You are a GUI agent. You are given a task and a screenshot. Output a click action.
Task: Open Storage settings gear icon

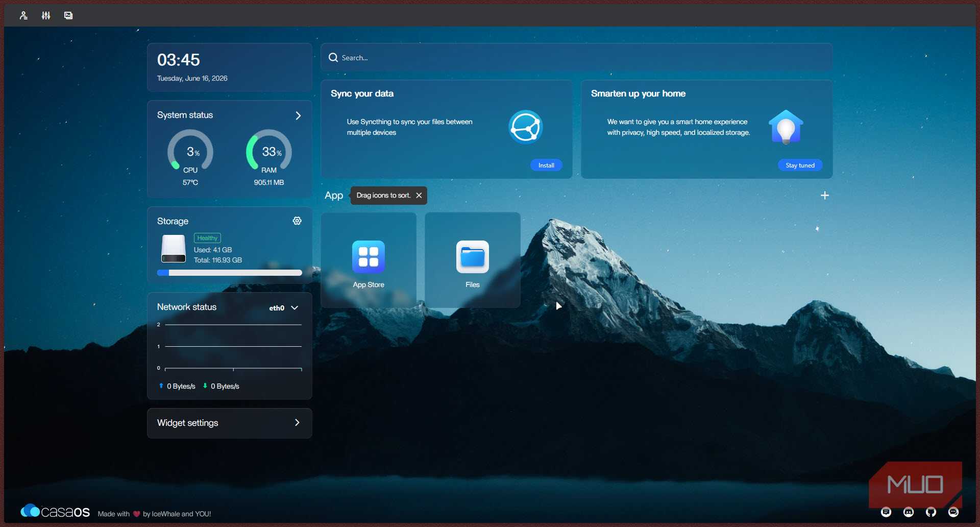click(x=297, y=221)
